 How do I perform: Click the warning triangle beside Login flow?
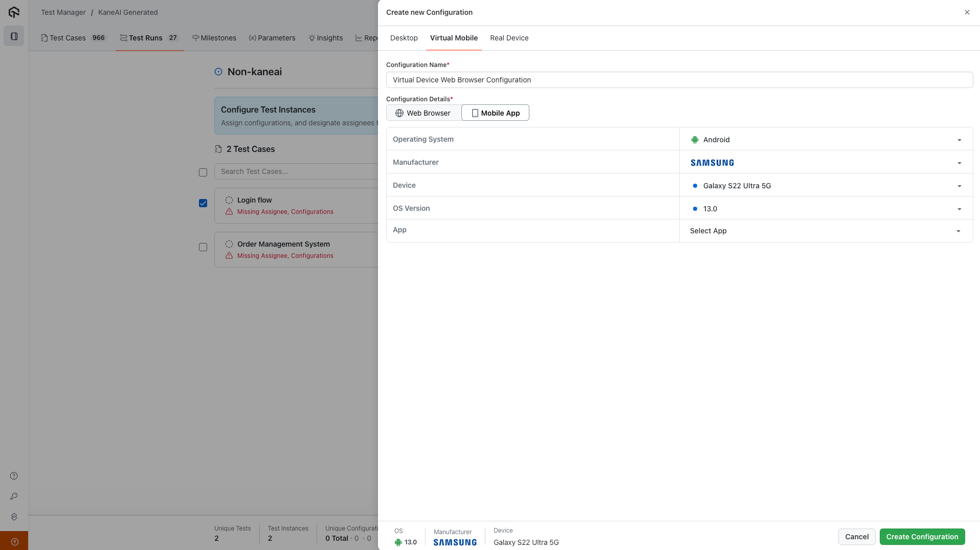click(229, 212)
